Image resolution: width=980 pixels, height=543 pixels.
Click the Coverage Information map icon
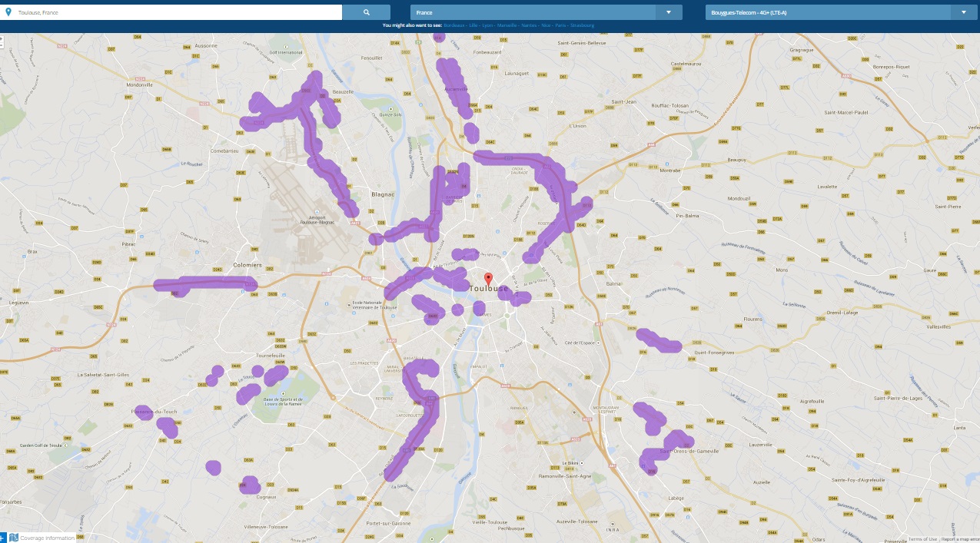(13, 538)
